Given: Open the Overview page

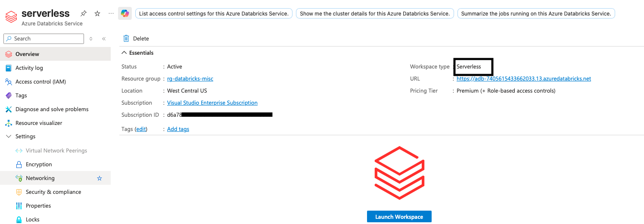Looking at the screenshot, I should click(55, 54).
